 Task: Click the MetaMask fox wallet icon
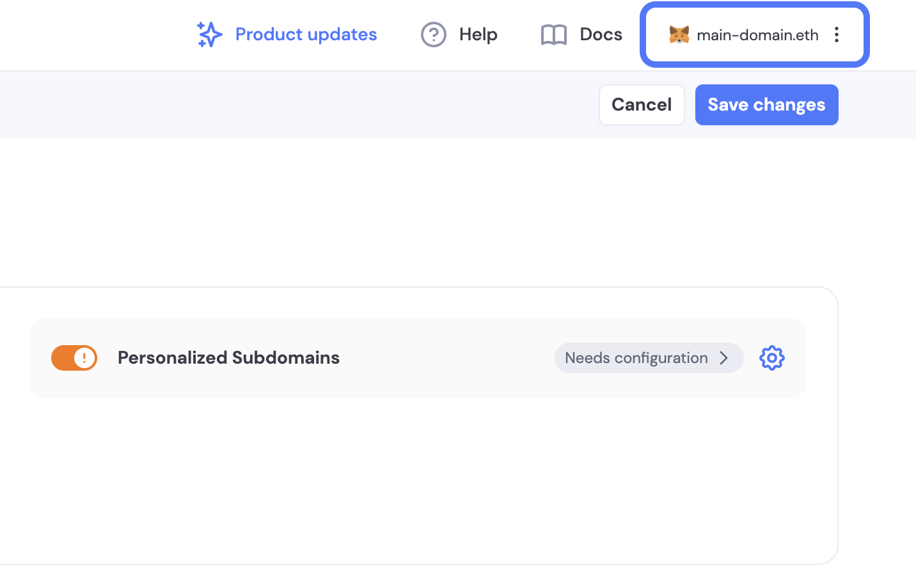click(x=679, y=35)
